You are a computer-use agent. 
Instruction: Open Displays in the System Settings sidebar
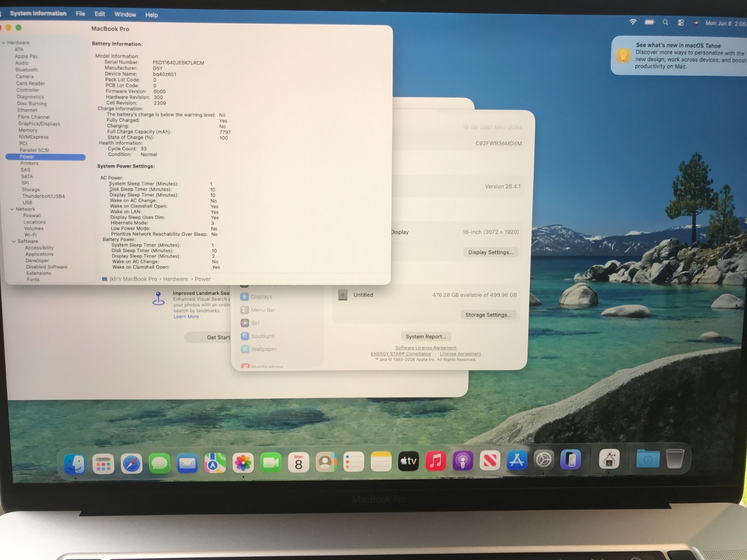(x=256, y=297)
